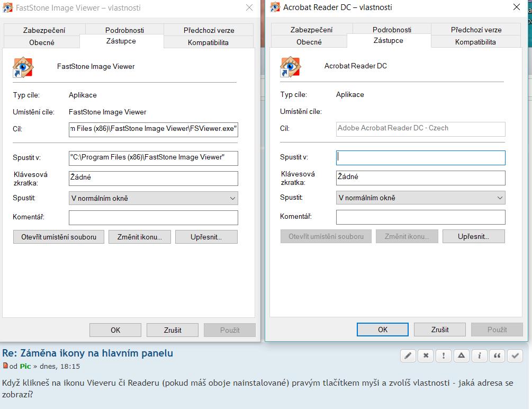This screenshot has height=409, width=532.
Task: Click Spustit v field in Acrobat dialog
Action: [421, 158]
